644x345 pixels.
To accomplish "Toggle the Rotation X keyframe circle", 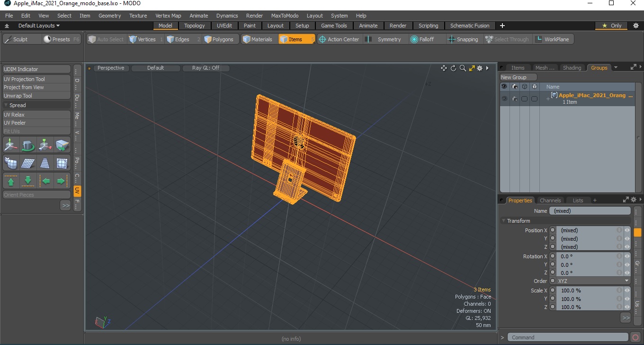I will [553, 256].
